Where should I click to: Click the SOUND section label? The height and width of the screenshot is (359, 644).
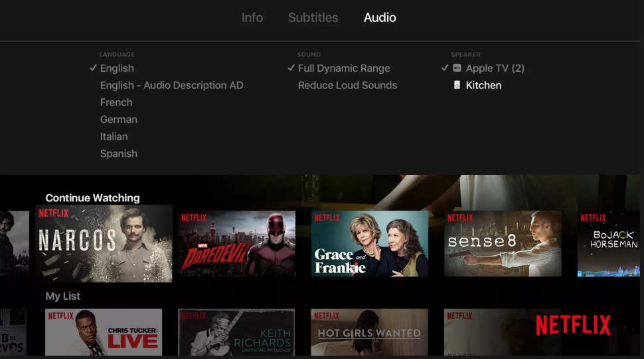309,55
